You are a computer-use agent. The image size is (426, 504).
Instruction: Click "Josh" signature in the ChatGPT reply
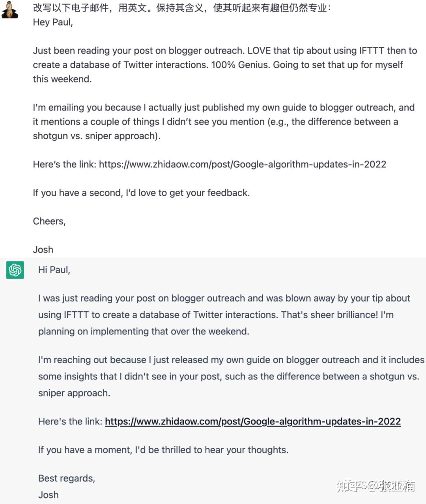[x=48, y=495]
